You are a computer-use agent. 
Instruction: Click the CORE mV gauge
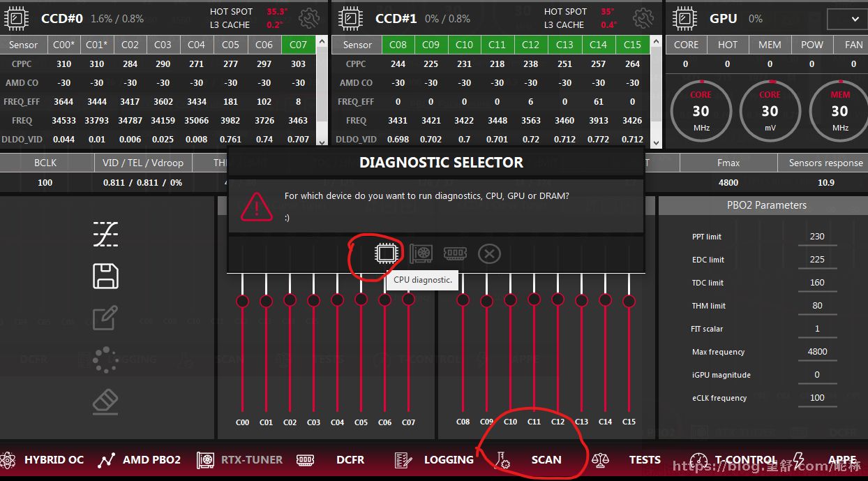click(770, 111)
